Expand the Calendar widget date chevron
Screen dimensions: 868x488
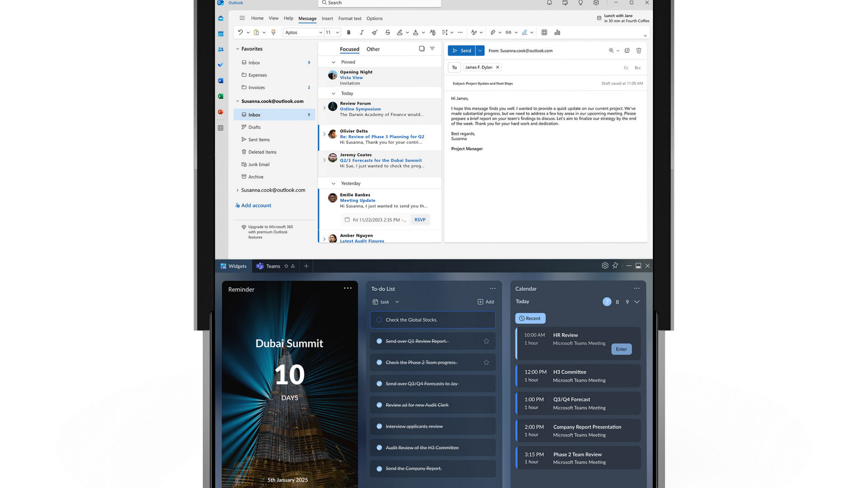click(637, 302)
